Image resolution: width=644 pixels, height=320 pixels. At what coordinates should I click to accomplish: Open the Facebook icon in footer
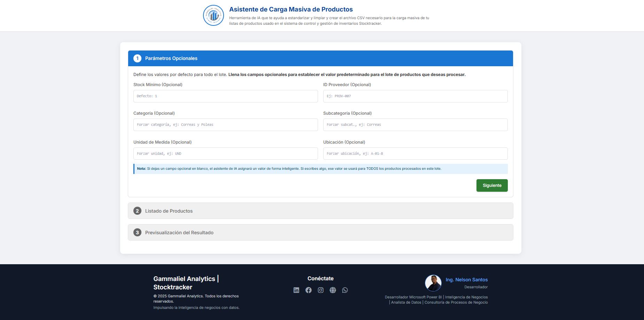pyautogui.click(x=309, y=290)
